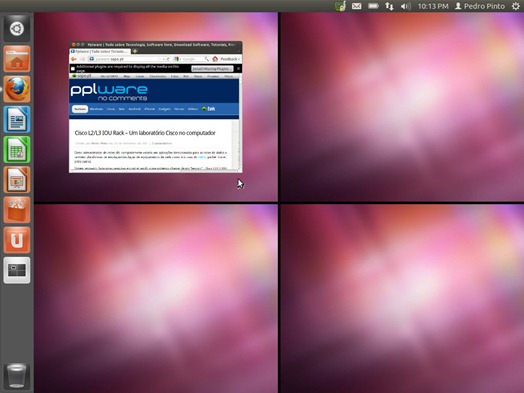
Task: Click the tek logo in site menu
Action: 209,109
